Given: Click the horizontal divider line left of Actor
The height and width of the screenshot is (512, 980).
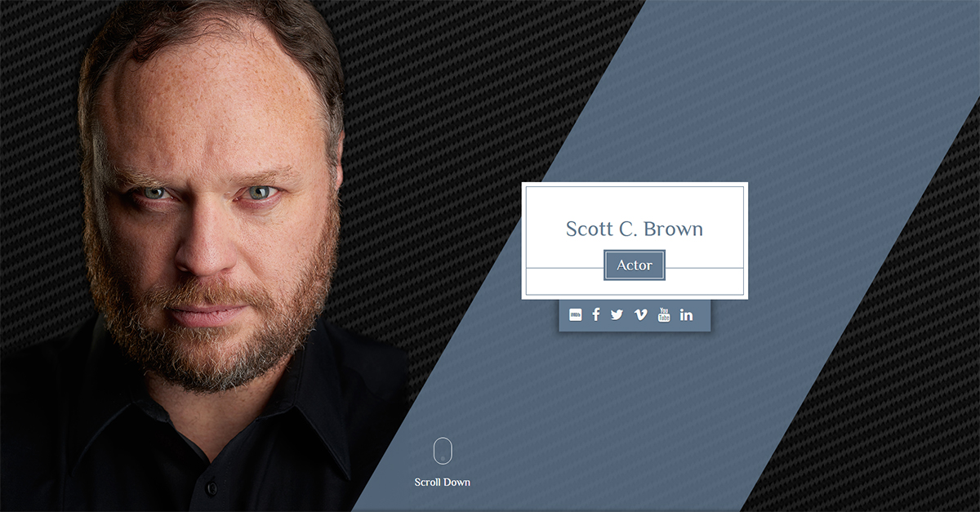Looking at the screenshot, I should tap(565, 268).
